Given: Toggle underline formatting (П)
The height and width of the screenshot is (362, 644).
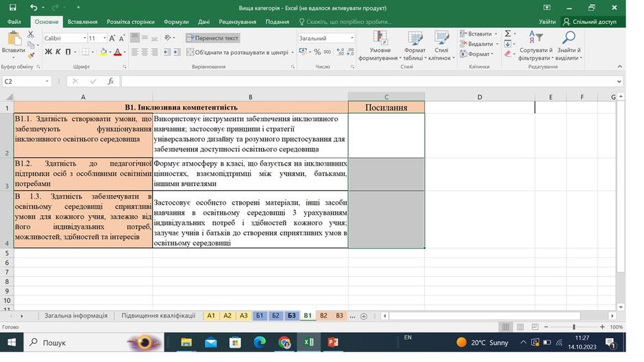Looking at the screenshot, I should (69, 52).
